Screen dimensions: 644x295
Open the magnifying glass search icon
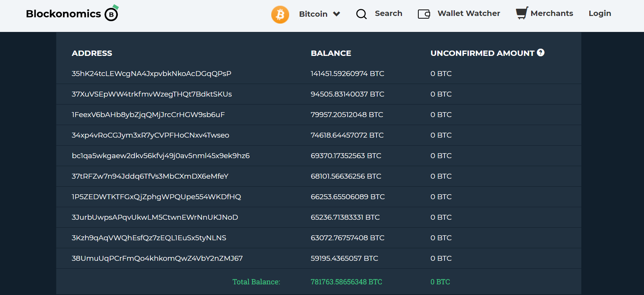click(361, 14)
